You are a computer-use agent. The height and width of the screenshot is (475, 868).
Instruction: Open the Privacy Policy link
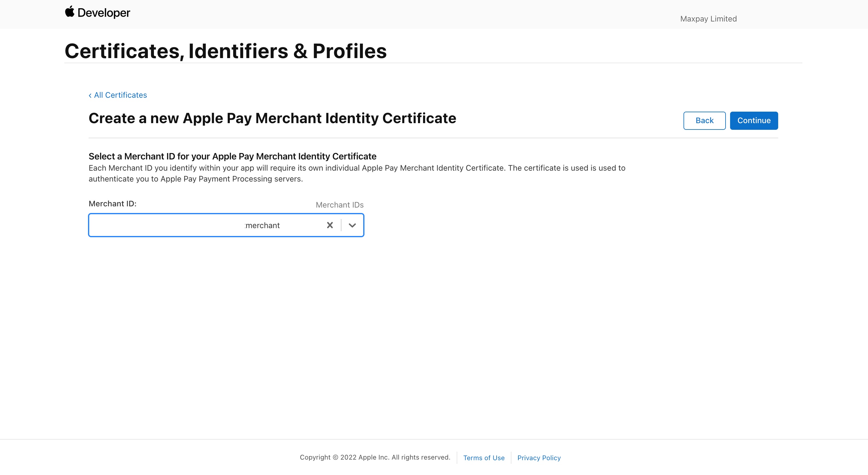point(538,457)
